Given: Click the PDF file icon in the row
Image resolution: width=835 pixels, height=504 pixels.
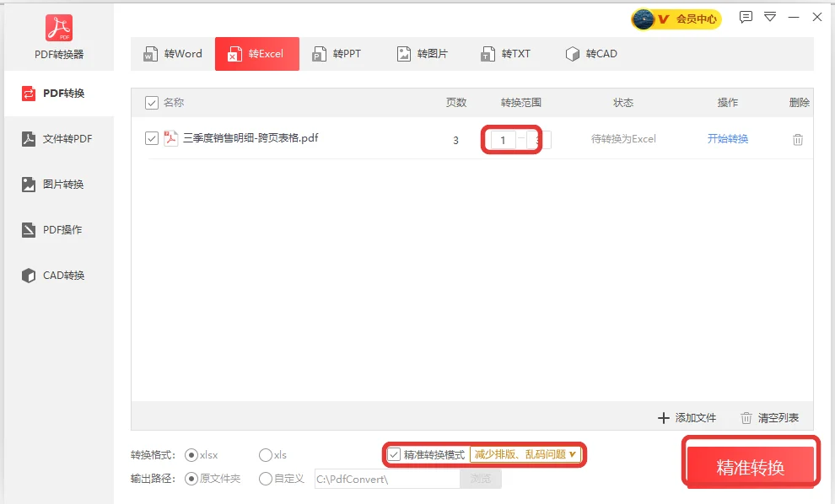Looking at the screenshot, I should pyautogui.click(x=171, y=138).
